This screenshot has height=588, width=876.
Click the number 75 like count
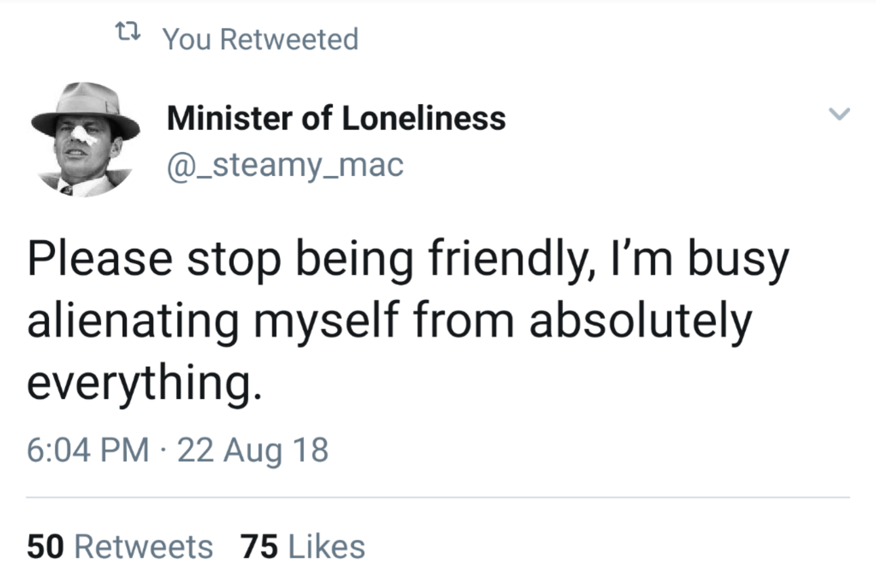point(259,547)
